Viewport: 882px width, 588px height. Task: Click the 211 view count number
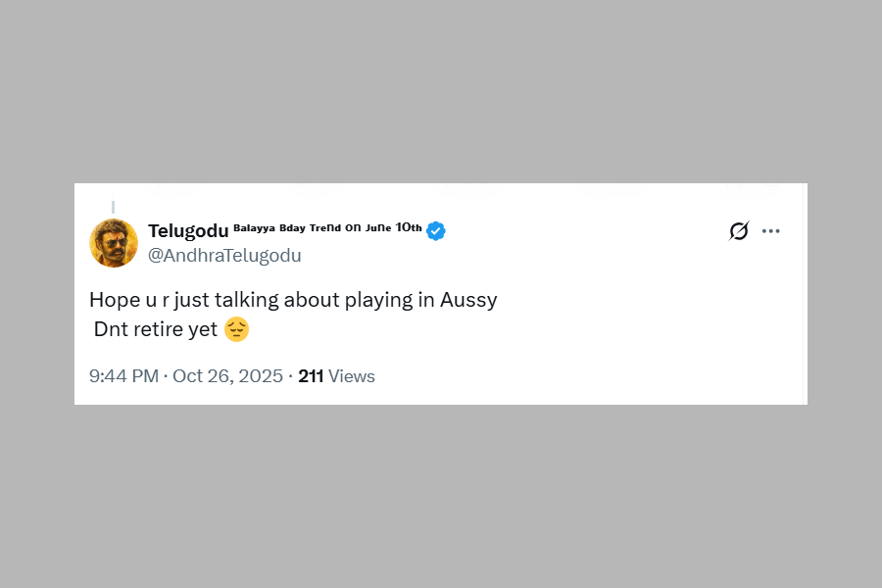(x=311, y=376)
